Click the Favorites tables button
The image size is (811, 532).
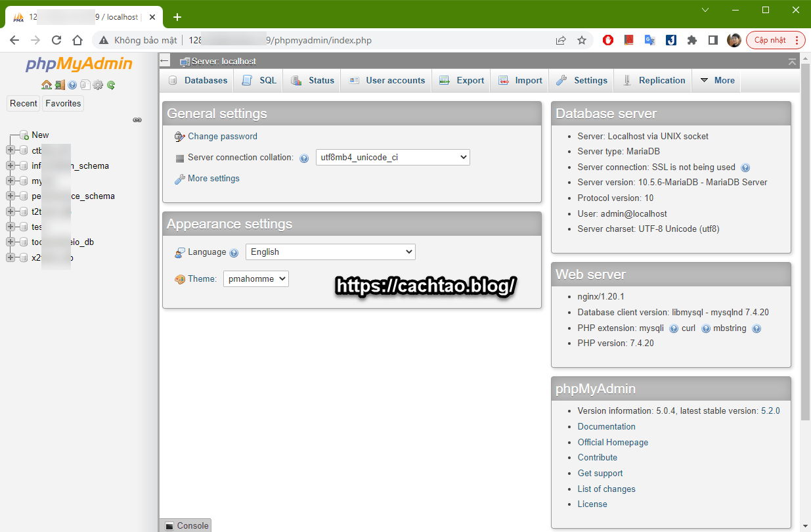(63, 104)
